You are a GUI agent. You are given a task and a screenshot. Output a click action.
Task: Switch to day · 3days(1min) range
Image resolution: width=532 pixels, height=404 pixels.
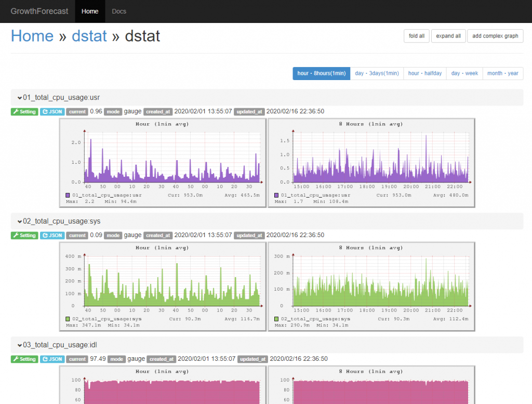click(377, 73)
